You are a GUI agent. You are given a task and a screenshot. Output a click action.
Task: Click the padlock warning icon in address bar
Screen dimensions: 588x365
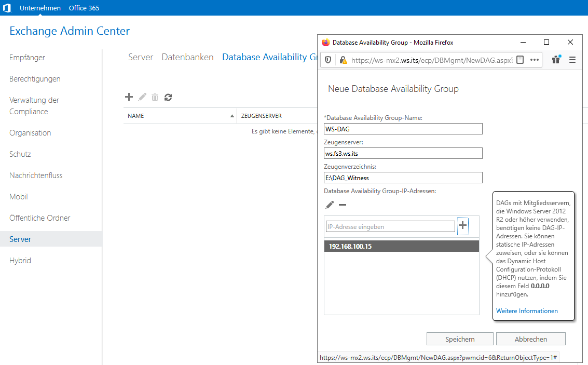(x=343, y=60)
